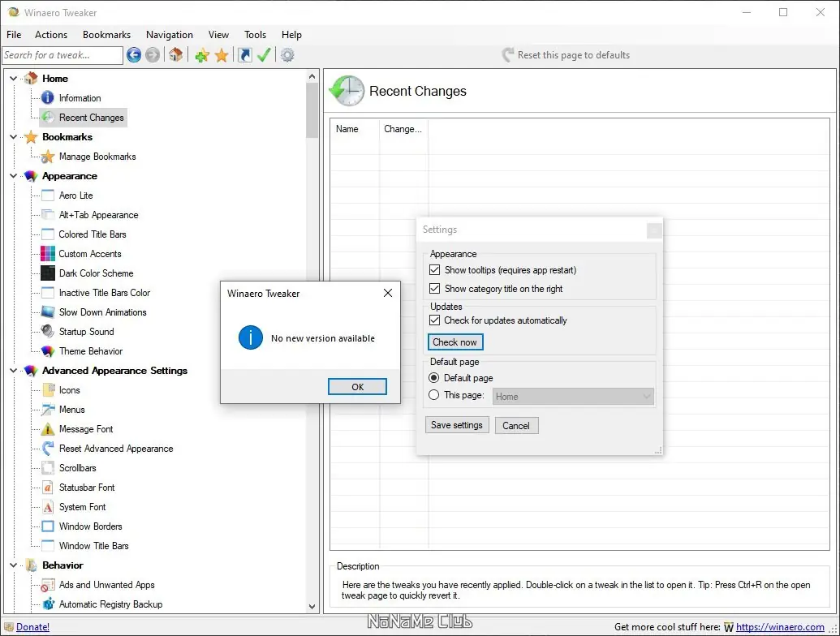This screenshot has width=840, height=636.
Task: Click Reset this page to defaults
Action: [x=566, y=54]
